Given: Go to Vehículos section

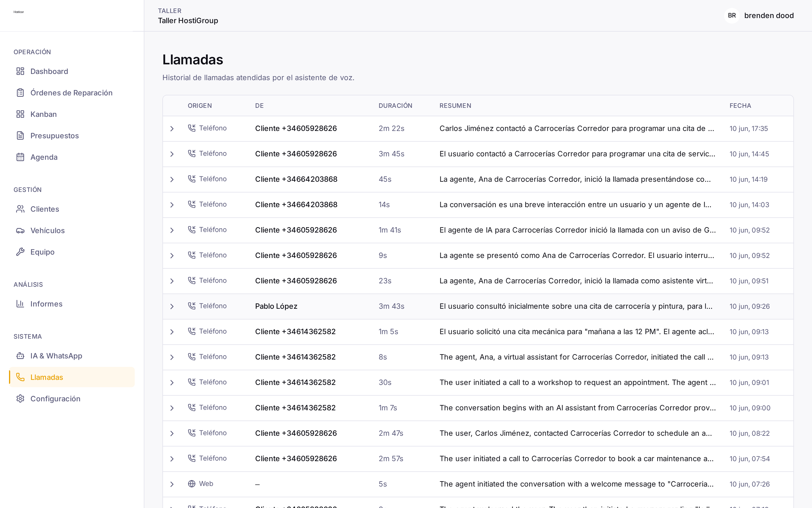Looking at the screenshot, I should click(72, 231).
